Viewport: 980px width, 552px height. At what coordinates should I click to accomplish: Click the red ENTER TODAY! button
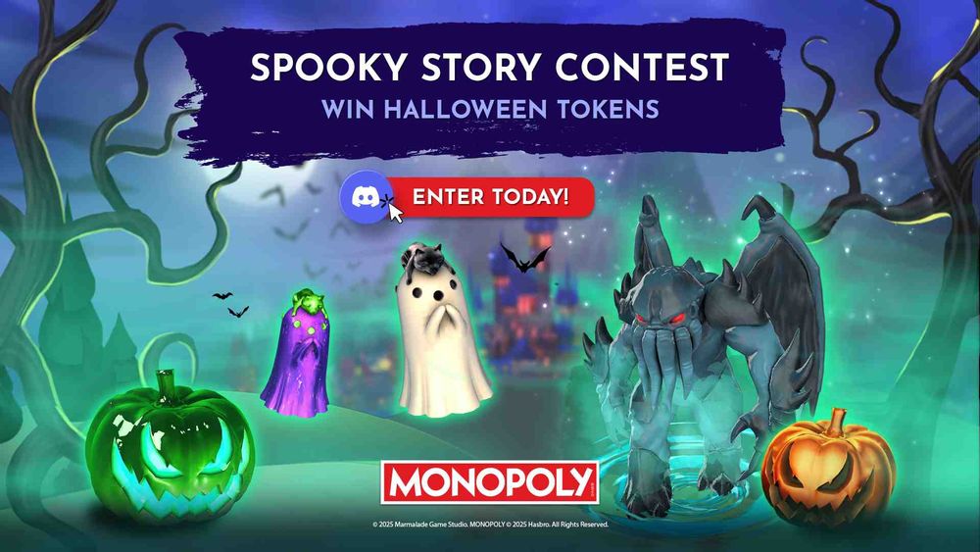pos(489,197)
